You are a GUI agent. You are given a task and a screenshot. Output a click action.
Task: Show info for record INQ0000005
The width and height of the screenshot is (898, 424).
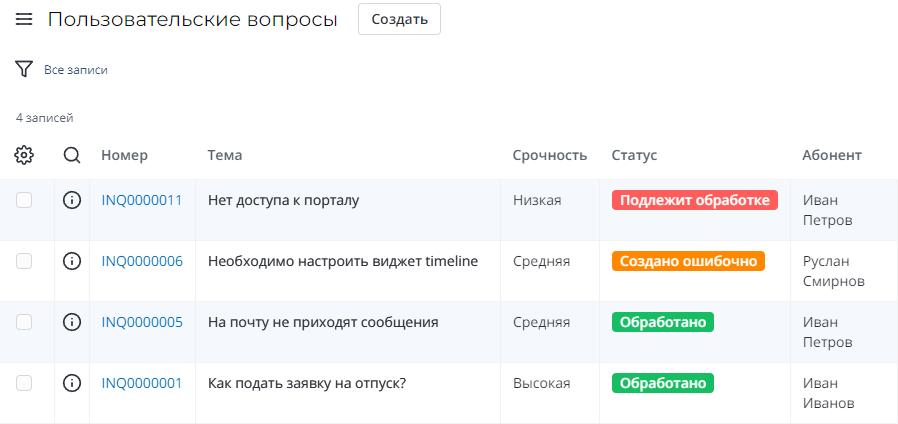tap(72, 322)
